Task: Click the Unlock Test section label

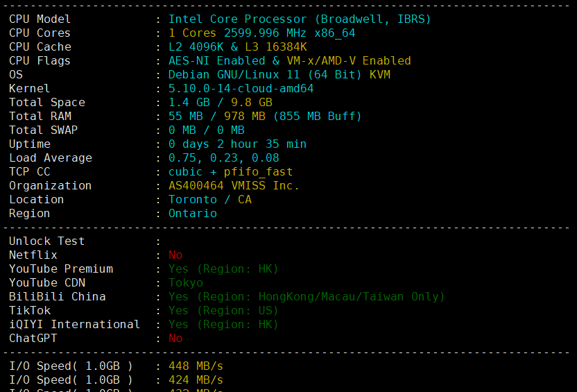Action: coord(46,241)
